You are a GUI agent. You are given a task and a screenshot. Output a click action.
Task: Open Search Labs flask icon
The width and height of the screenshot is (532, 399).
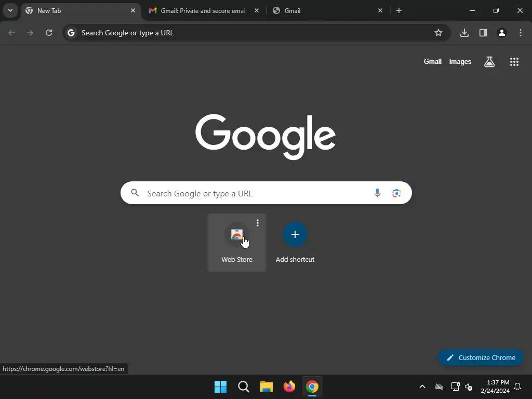489,62
